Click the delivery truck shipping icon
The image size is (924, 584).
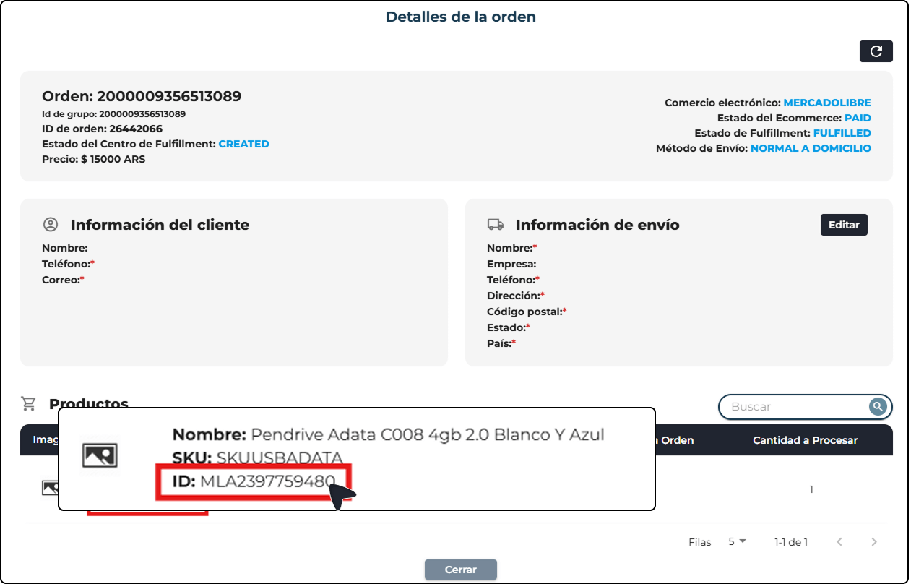tap(496, 225)
